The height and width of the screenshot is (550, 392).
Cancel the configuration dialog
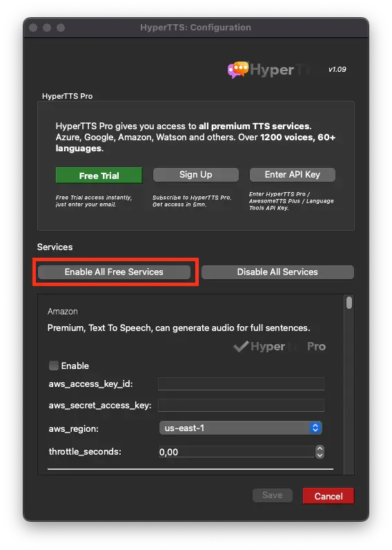[329, 496]
